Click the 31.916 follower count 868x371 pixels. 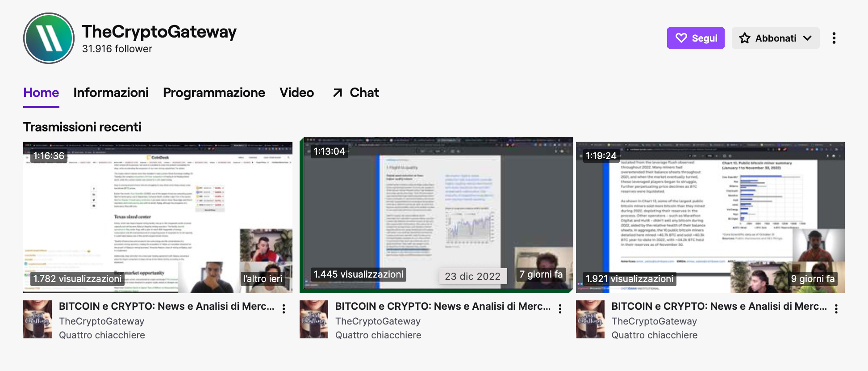pos(117,49)
